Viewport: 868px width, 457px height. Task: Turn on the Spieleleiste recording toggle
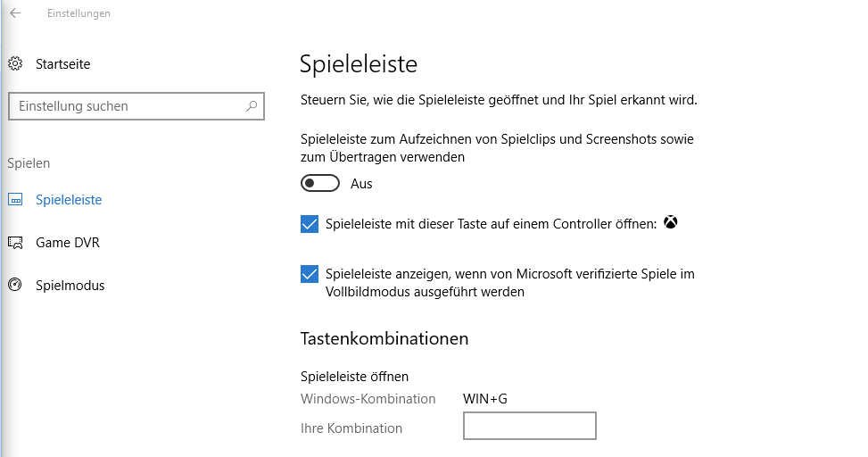tap(321, 183)
